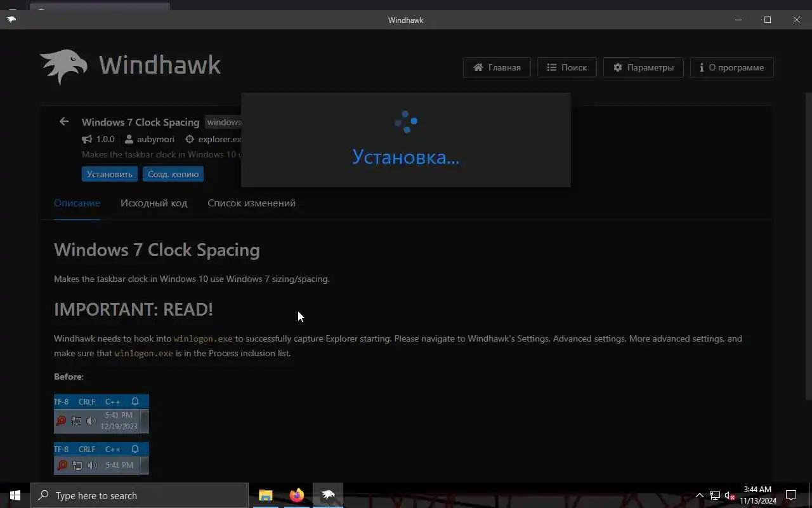This screenshot has width=812, height=508.
Task: Open the Главная home page
Action: pos(497,67)
